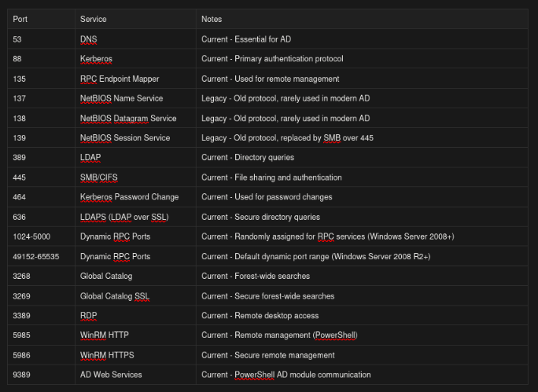Select the AD Web Services cell
538x392 pixels.
click(x=111, y=375)
